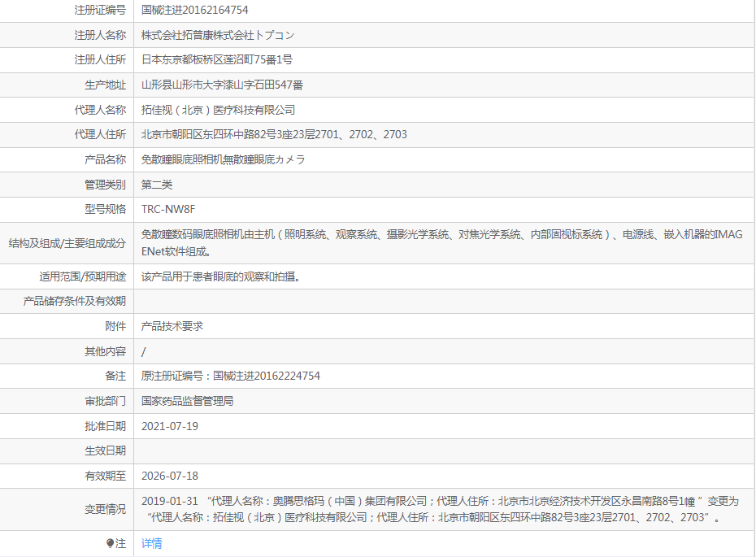Screen dimensions: 756x557
Task: Click the 代理人名称 row label
Action: click(100, 110)
